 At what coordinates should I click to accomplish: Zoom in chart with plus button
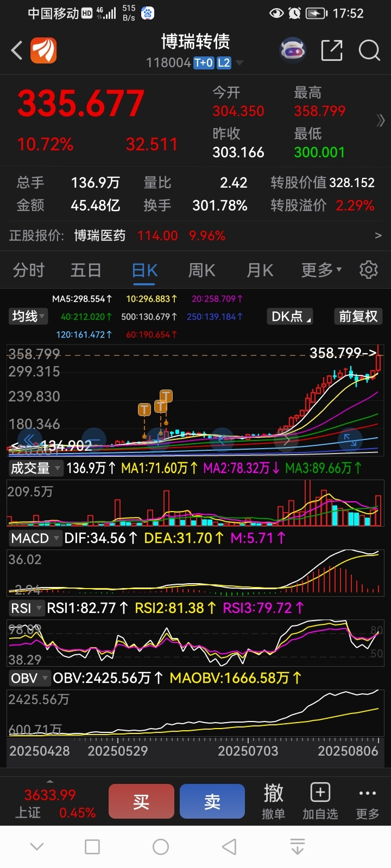157,440
